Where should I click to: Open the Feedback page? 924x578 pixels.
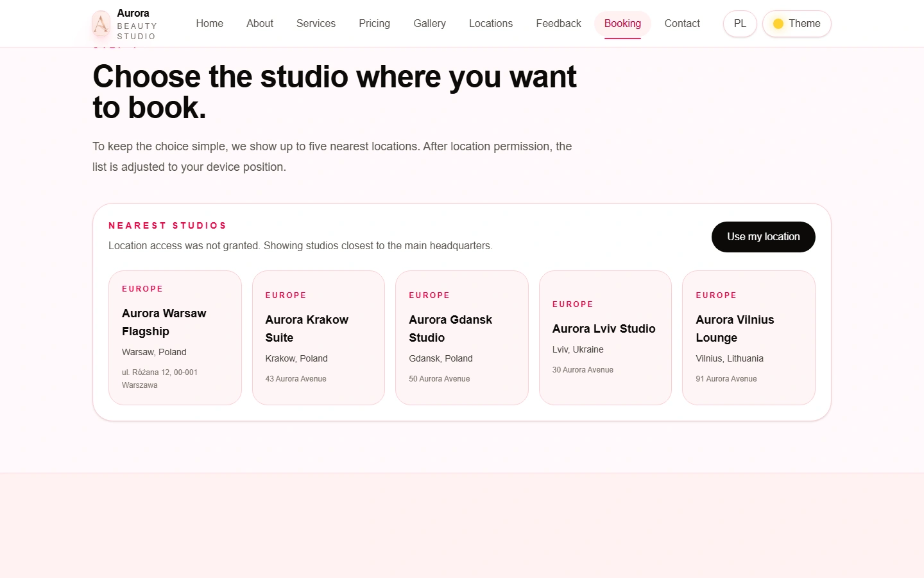558,24
